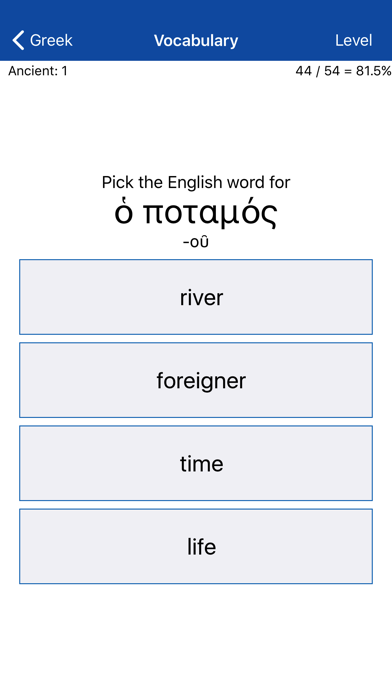This screenshot has height=696, width=392.
Task: Select "life" as the answer
Action: pos(196,546)
